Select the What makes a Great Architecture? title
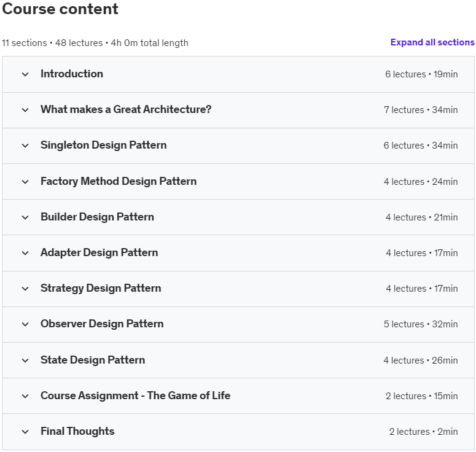 (x=126, y=109)
